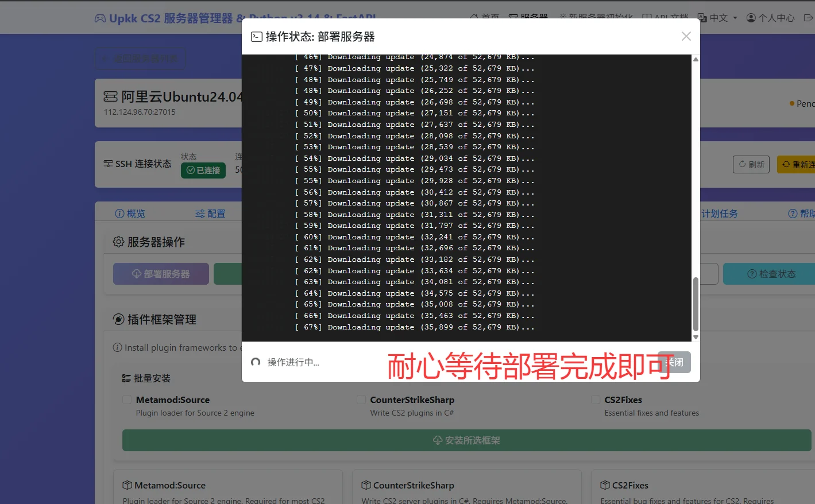This screenshot has height=504, width=815.
Task: Click the 个人中心 user avatar icon
Action: point(751,18)
